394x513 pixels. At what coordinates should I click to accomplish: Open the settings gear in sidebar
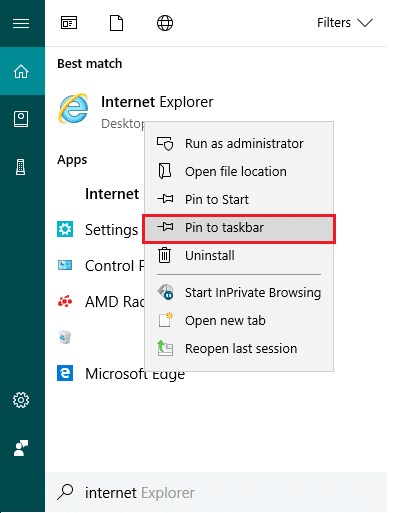(21, 400)
